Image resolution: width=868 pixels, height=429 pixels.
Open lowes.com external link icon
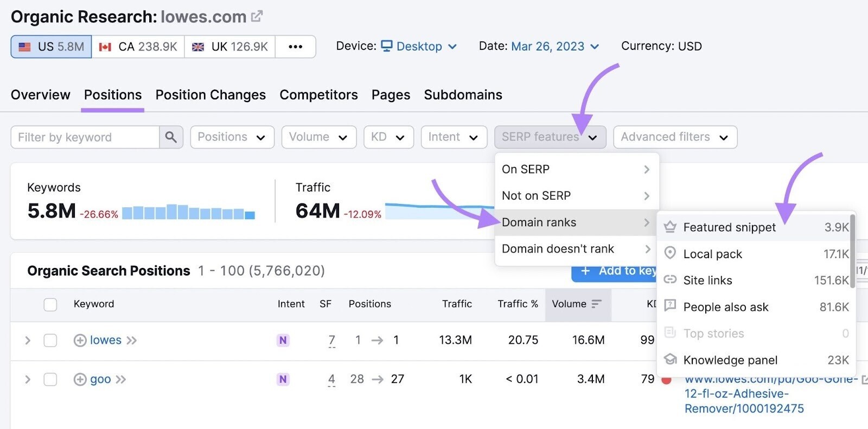click(x=257, y=16)
